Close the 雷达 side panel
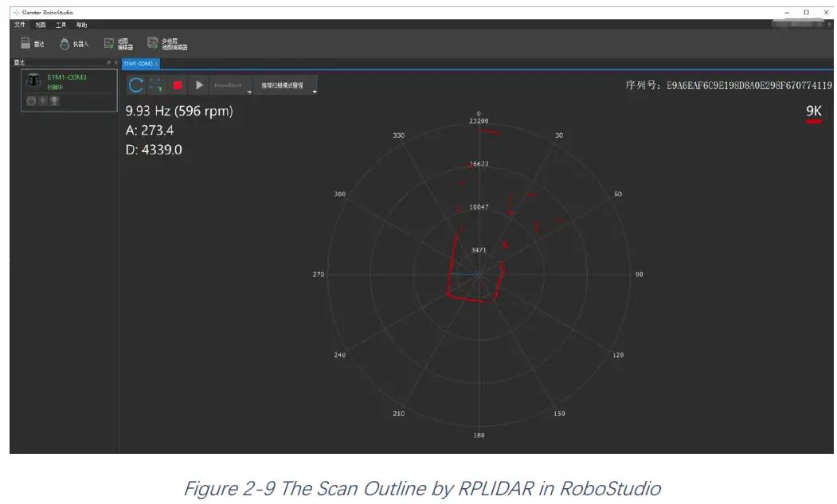Viewport: 837px width, 504px height. click(115, 62)
